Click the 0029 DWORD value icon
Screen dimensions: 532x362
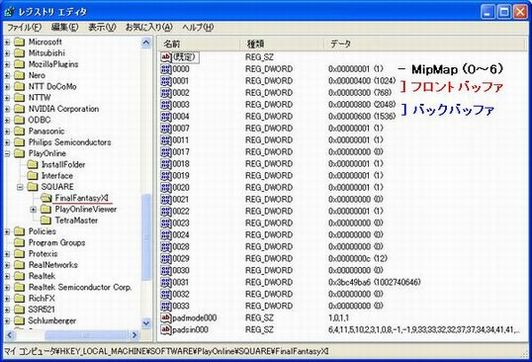point(166,259)
